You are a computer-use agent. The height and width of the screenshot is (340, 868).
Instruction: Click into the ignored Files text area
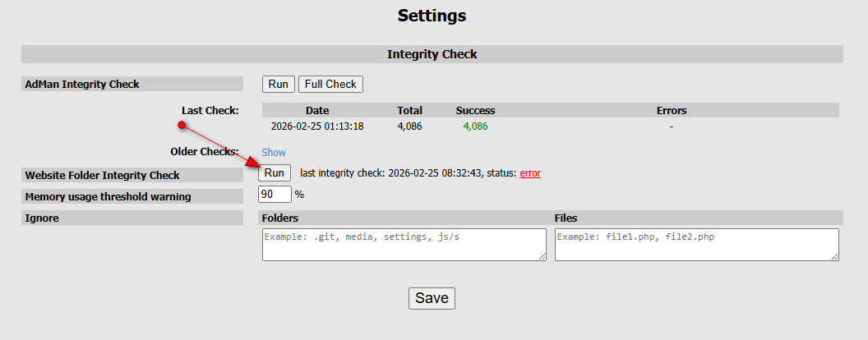696,244
